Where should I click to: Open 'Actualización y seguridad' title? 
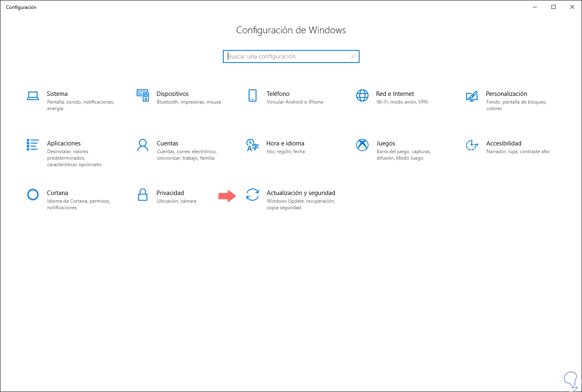tap(301, 193)
